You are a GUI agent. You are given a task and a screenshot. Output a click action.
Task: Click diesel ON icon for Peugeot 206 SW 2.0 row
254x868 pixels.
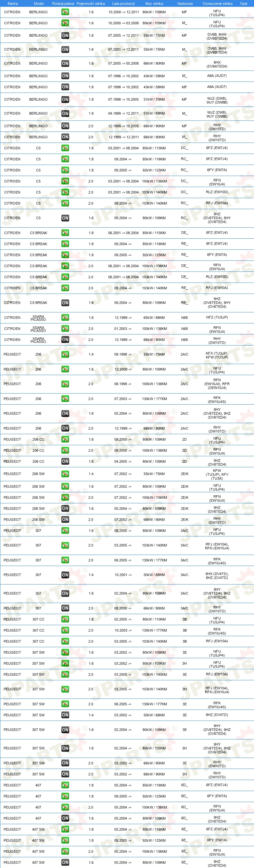[x=65, y=519]
